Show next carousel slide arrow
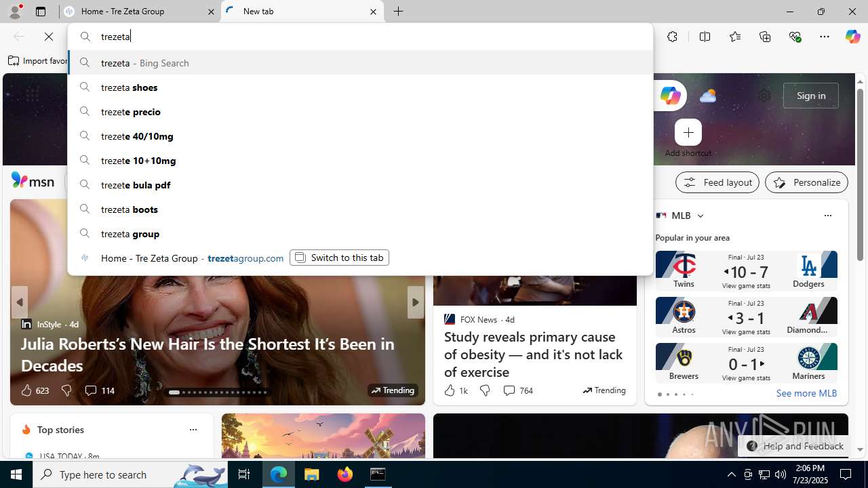 (415, 302)
